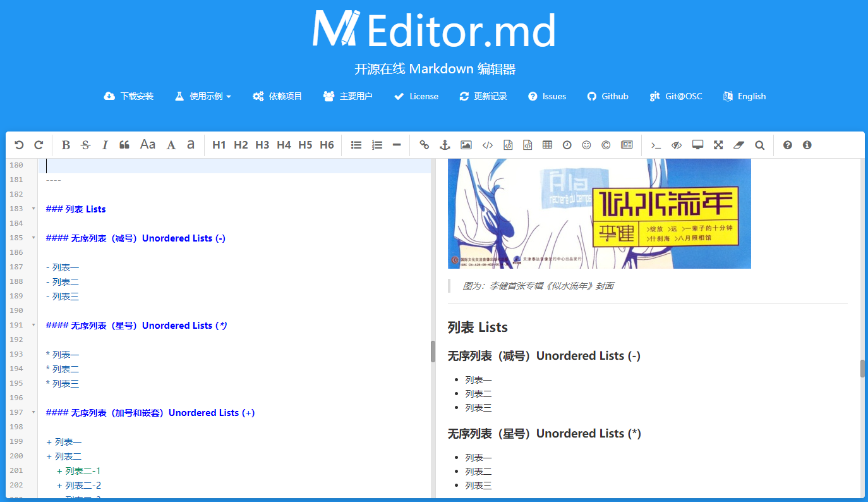
Task: Insert H6 heading
Action: pos(327,145)
